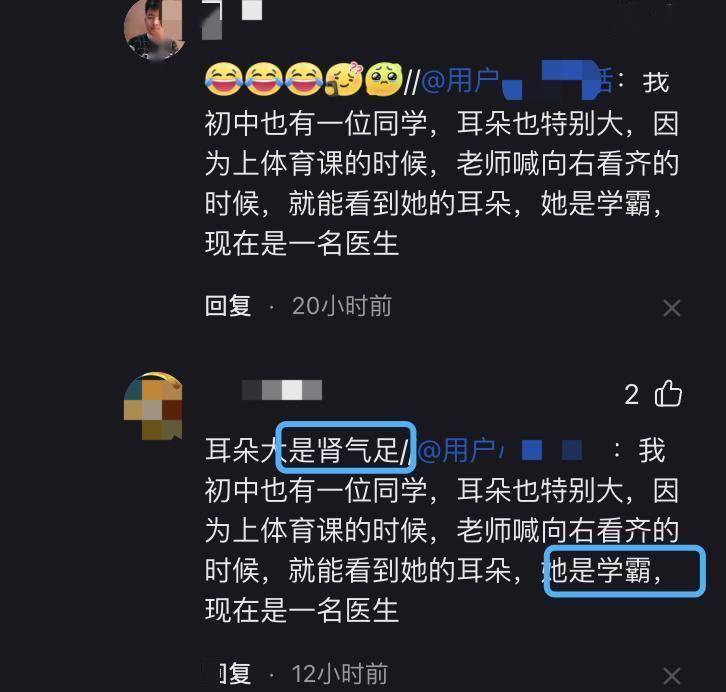The height and width of the screenshot is (692, 726).
Task: Tap the first comment text 现在是一名医生
Action: click(x=302, y=243)
